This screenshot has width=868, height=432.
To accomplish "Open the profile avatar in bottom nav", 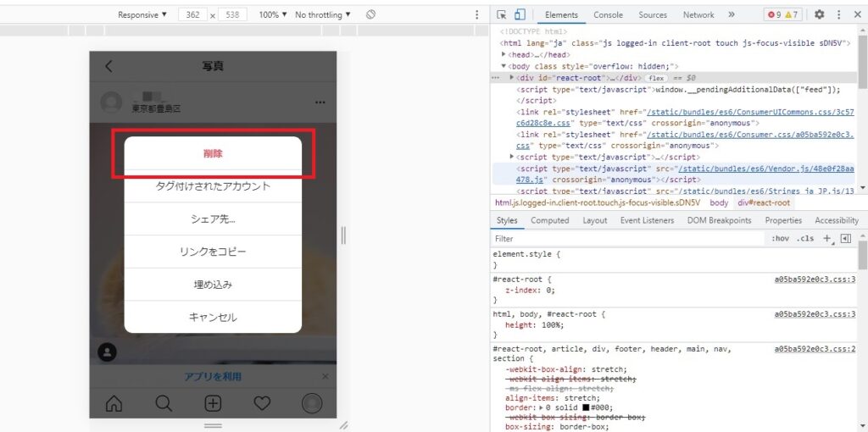I will [x=312, y=403].
